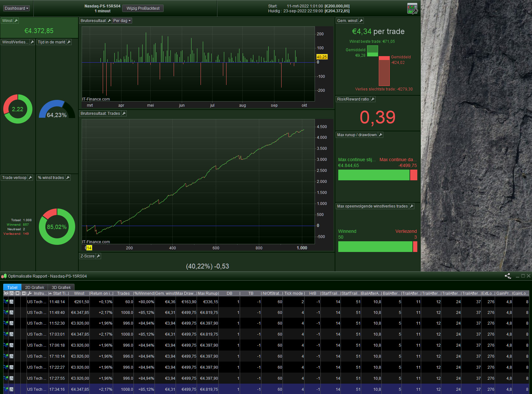This screenshot has height=394, width=532.
Task: Open the Z-Score panel wrench
Action: click(x=98, y=256)
